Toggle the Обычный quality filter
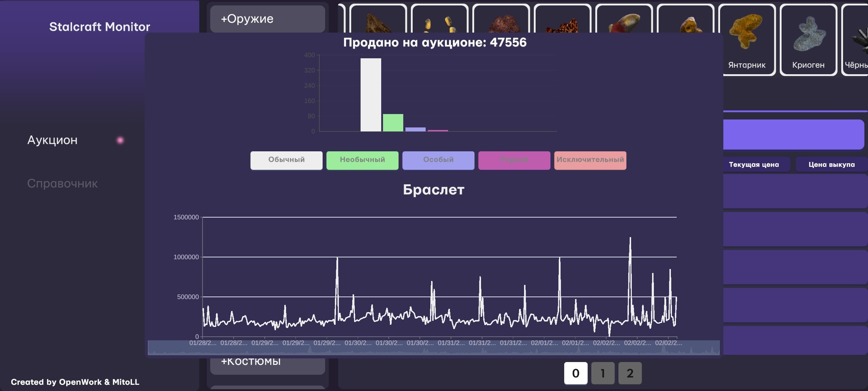The width and height of the screenshot is (868, 391). 286,160
